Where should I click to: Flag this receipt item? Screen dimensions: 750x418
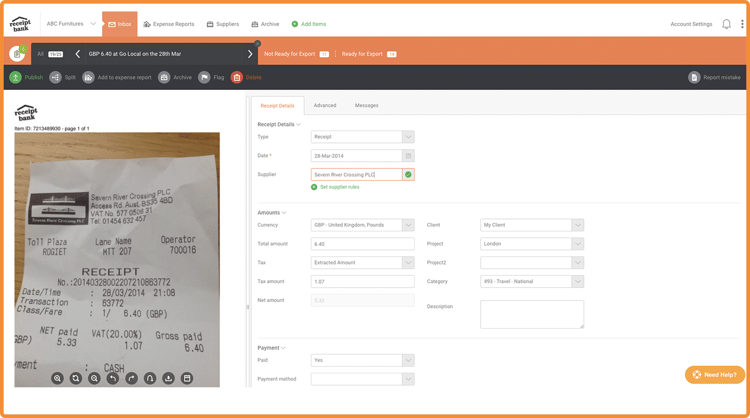204,77
